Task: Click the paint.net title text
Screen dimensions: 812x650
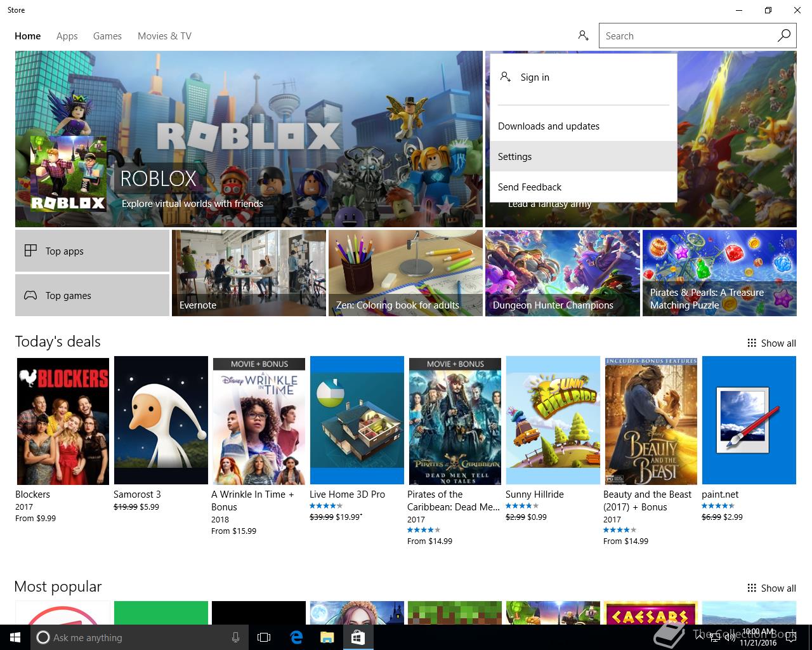Action: [720, 494]
